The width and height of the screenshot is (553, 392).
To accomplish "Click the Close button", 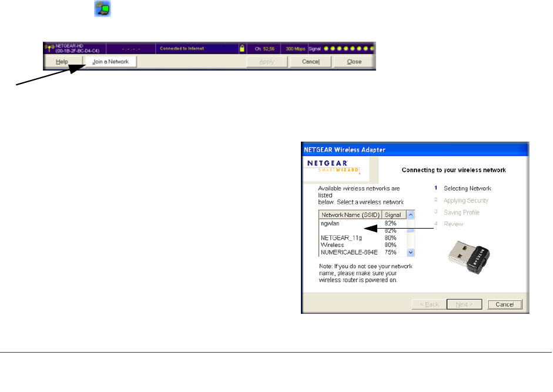I will [x=354, y=62].
